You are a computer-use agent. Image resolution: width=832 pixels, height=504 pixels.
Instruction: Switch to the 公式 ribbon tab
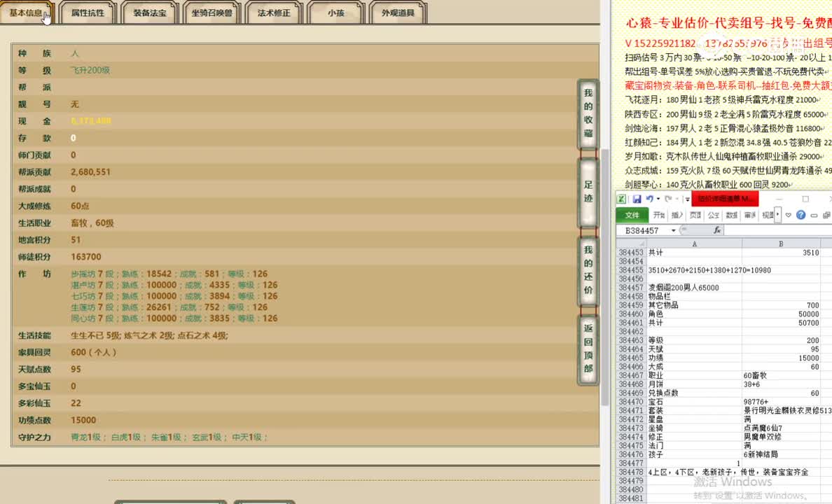click(x=713, y=216)
